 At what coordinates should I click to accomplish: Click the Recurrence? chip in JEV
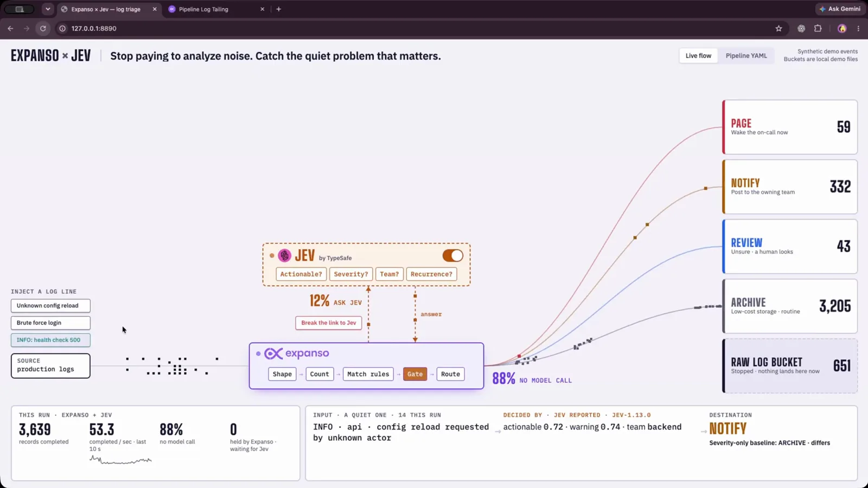click(x=431, y=274)
